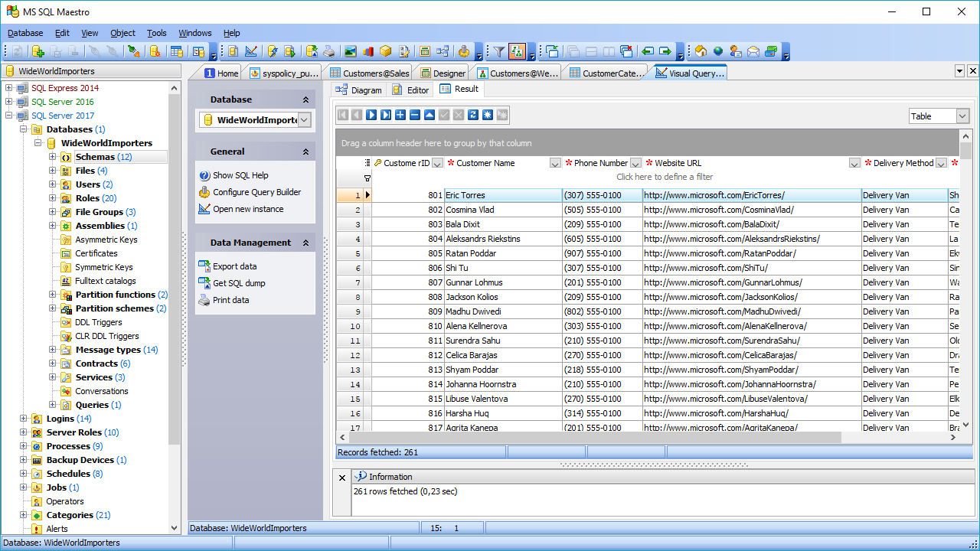
Task: Click the Insert record plus button
Action: tap(400, 115)
